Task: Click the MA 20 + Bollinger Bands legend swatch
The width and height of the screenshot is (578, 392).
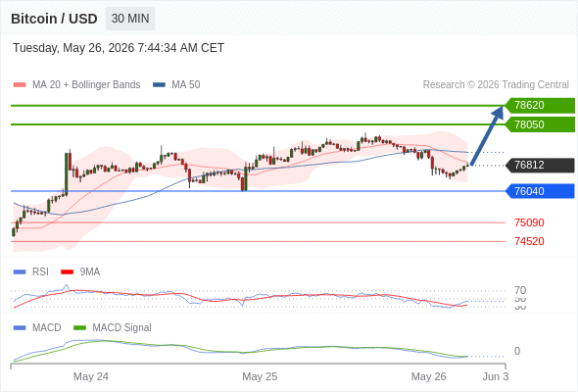Action: click(x=20, y=85)
